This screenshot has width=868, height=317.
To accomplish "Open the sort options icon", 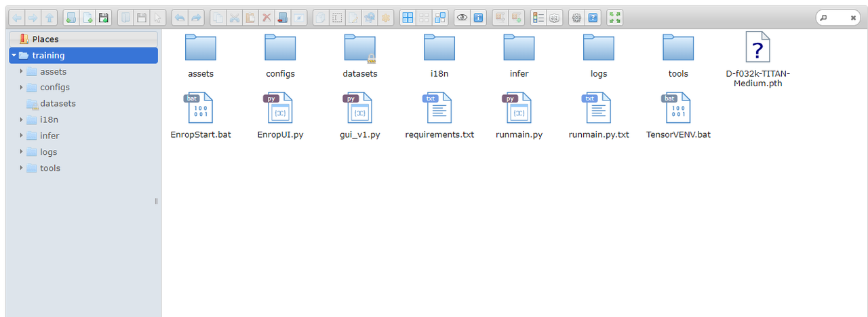I will point(554,18).
